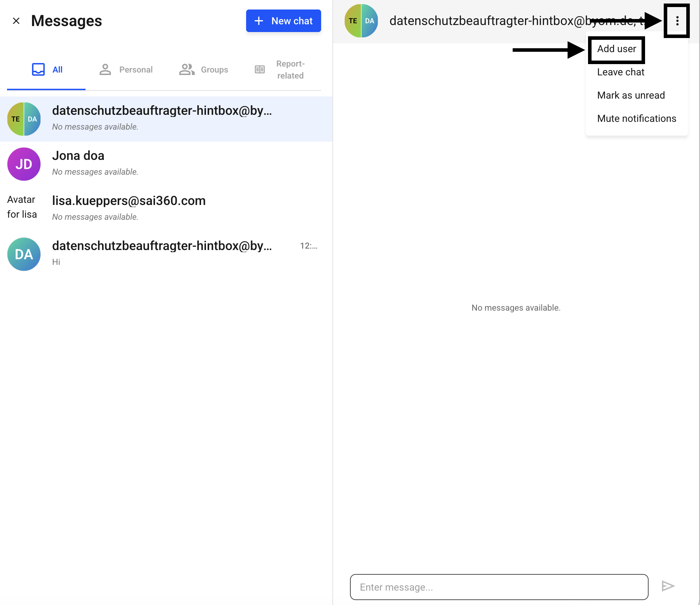Click the people icon on Groups tab
This screenshot has height=605, width=700.
click(187, 70)
